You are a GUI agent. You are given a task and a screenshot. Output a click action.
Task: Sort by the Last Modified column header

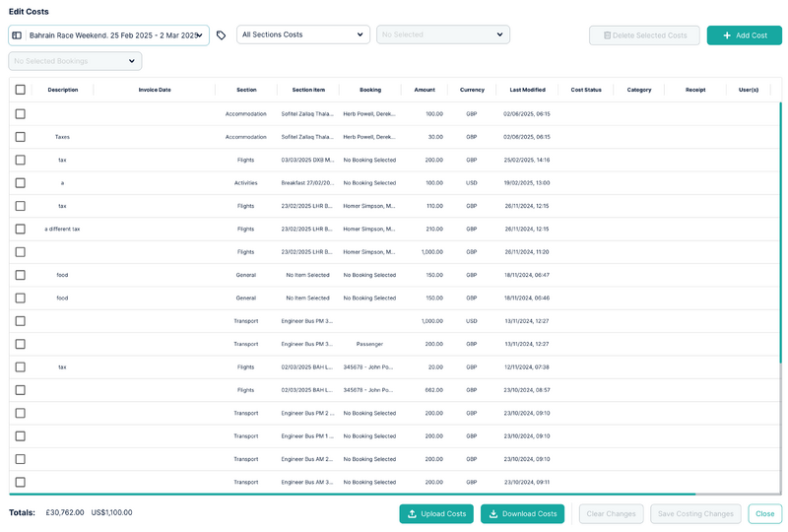(x=527, y=90)
